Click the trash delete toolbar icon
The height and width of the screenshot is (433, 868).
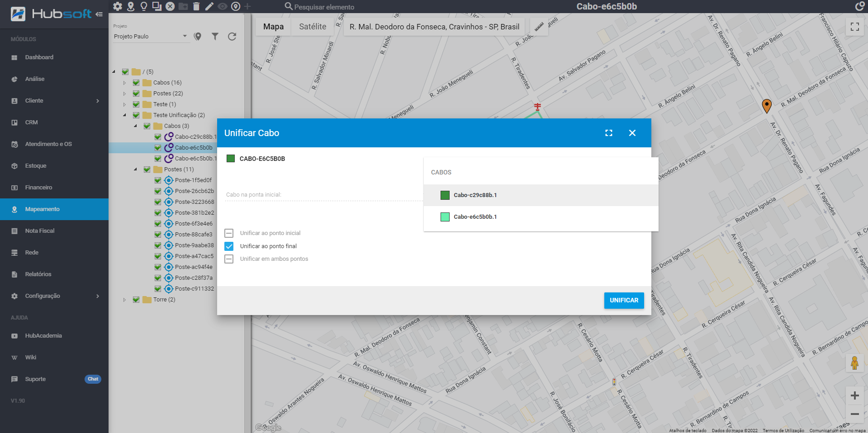pos(196,6)
